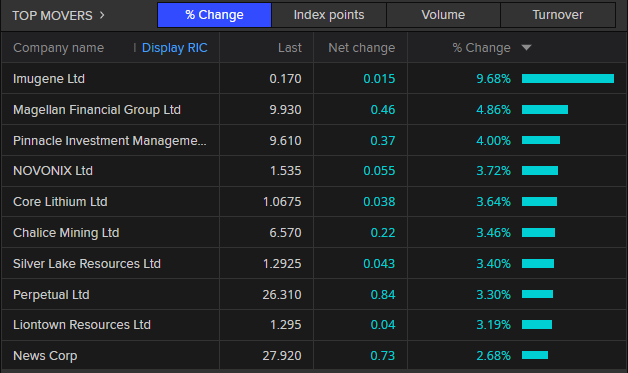Select the % Change tab

click(x=214, y=15)
